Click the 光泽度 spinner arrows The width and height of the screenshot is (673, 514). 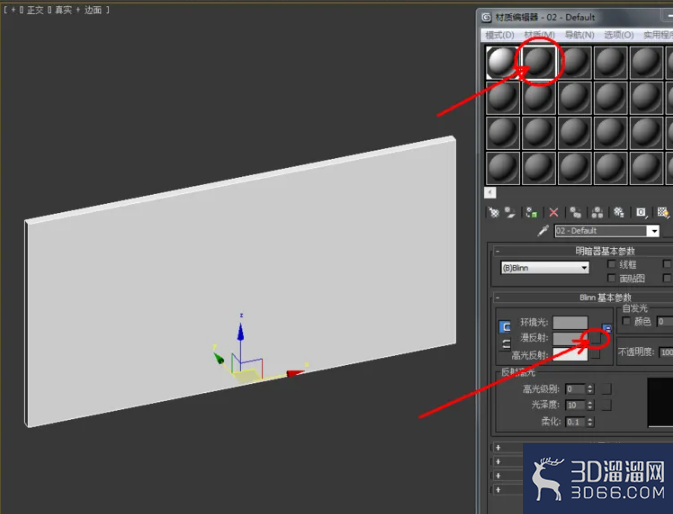tap(590, 405)
